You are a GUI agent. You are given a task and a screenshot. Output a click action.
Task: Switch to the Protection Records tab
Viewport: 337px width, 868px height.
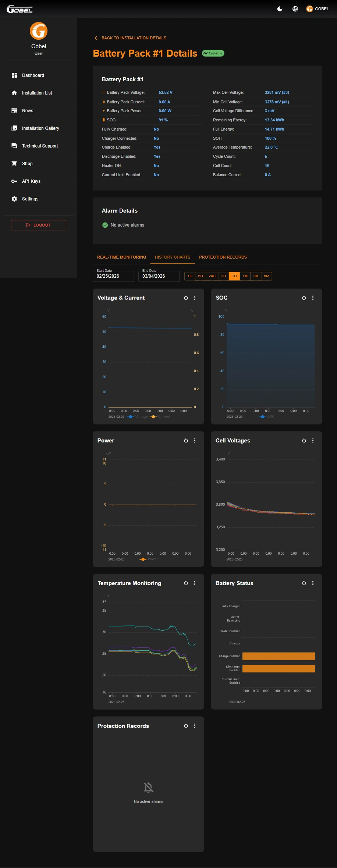[x=223, y=257]
